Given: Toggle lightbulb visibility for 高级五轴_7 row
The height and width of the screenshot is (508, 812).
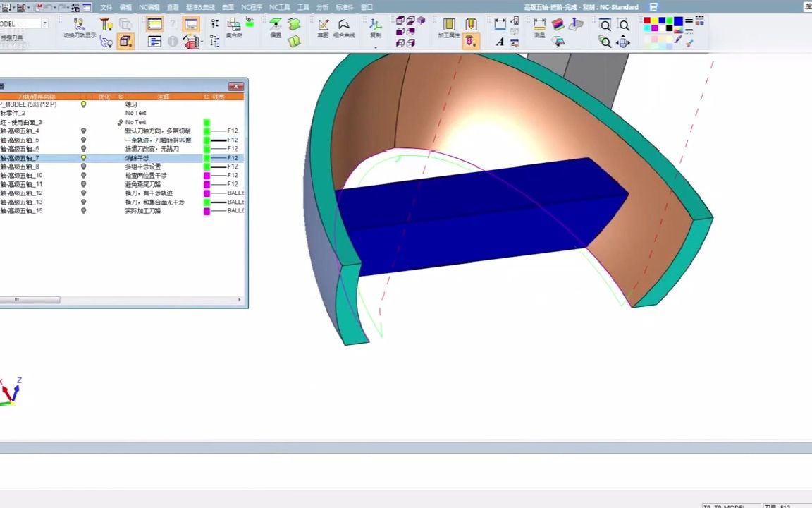Looking at the screenshot, I should (83, 158).
